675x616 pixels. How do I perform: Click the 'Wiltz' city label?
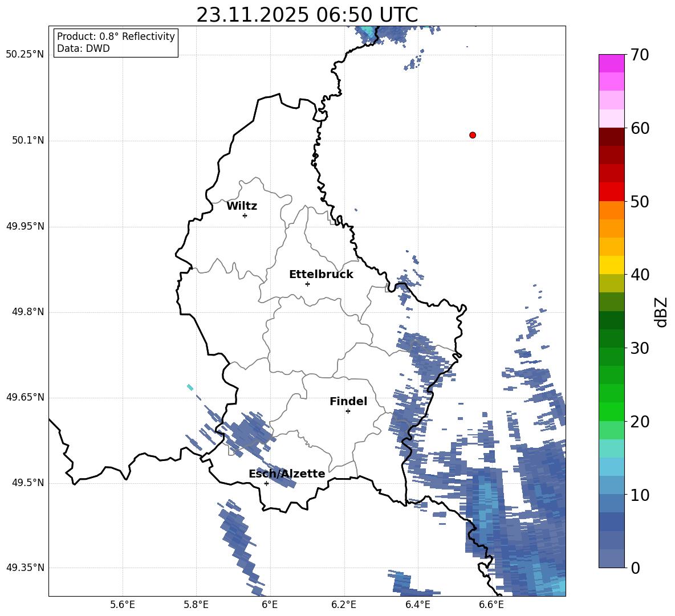pos(242,206)
